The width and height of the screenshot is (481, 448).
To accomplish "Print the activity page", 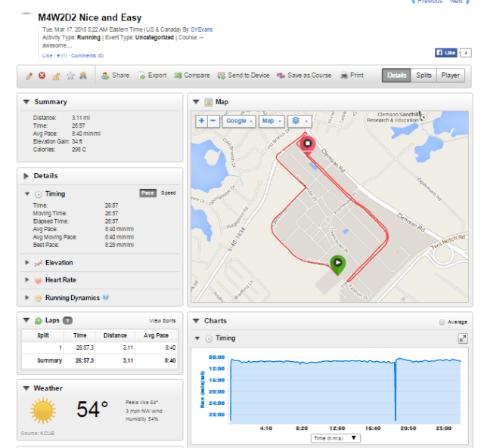I will (352, 76).
